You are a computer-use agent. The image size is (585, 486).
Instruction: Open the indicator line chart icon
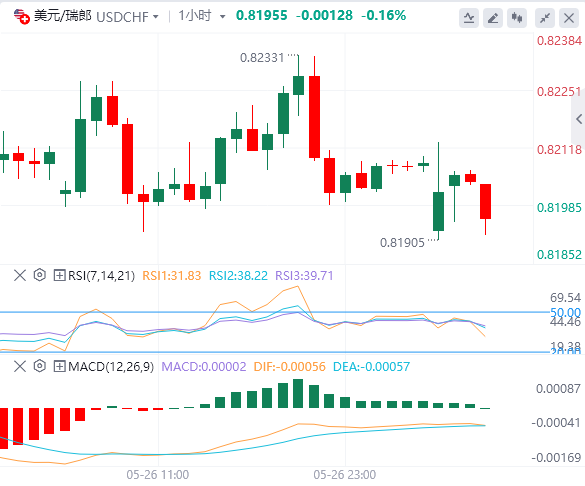coord(469,18)
